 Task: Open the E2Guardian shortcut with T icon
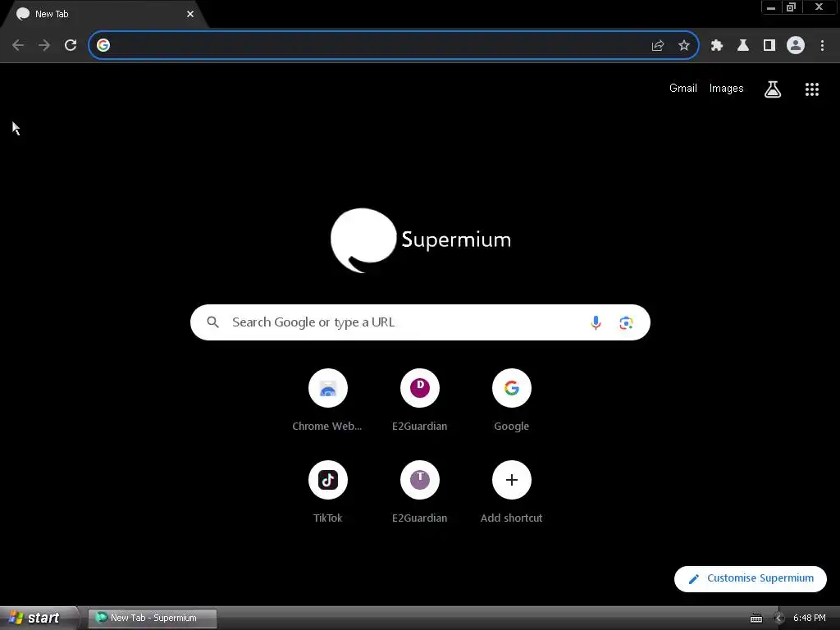[419, 491]
